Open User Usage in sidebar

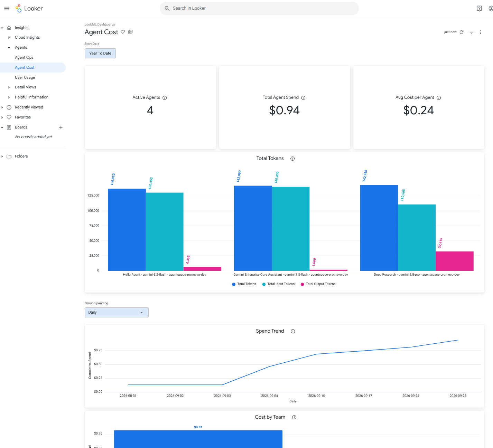click(25, 77)
